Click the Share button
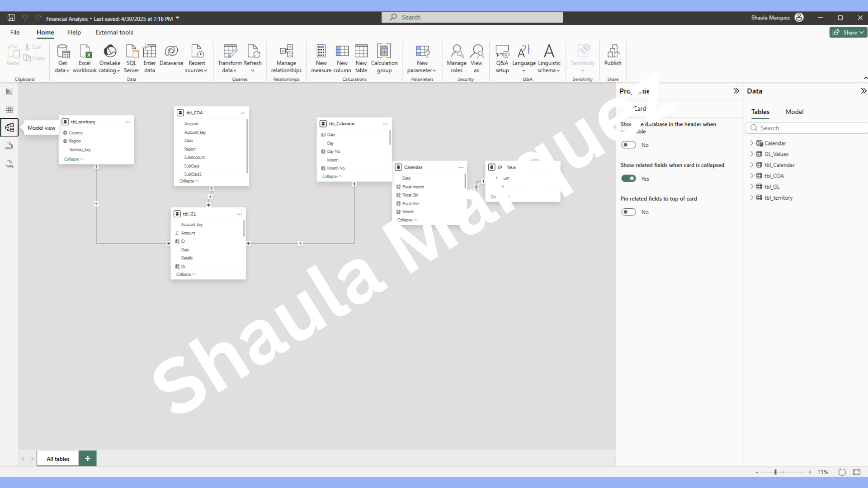 tap(848, 33)
